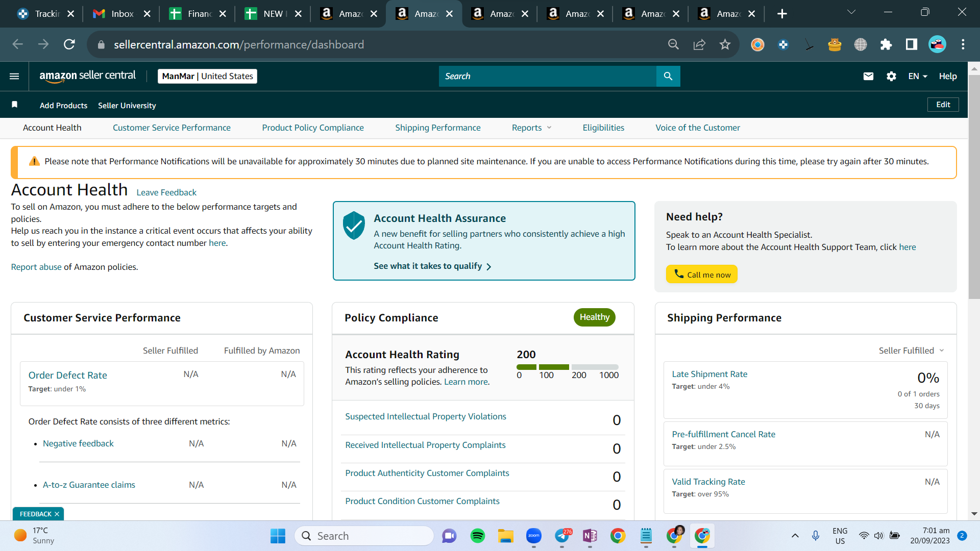Open Suspected Intellectual Property Violations
Screen dimensions: 980x551
click(426, 416)
